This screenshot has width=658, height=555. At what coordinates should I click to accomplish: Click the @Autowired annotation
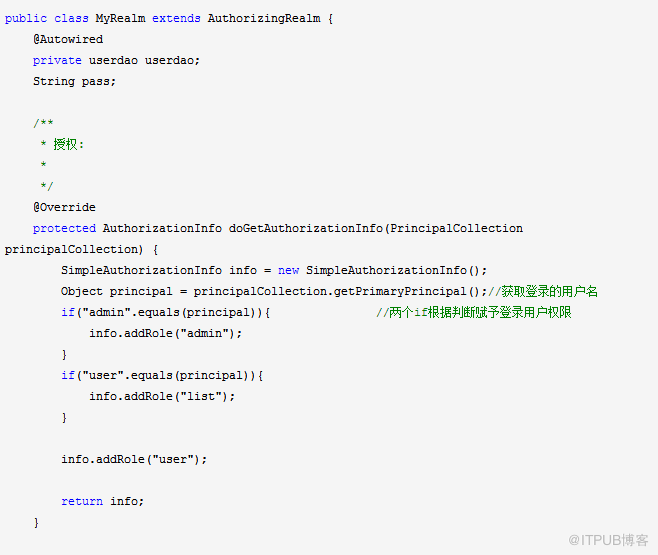tap(68, 39)
